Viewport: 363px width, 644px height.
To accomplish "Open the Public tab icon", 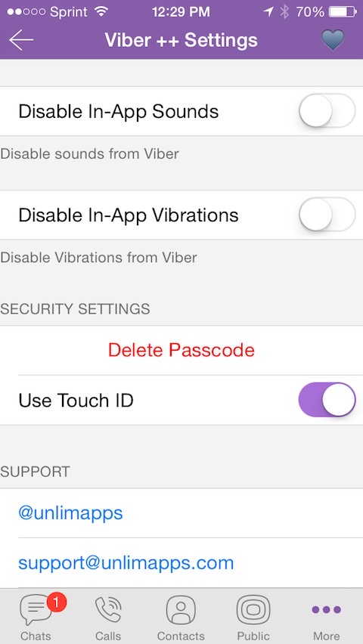I will click(x=253, y=610).
